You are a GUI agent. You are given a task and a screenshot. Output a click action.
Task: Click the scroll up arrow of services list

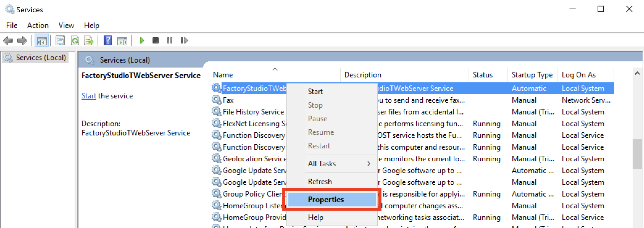tap(637, 73)
